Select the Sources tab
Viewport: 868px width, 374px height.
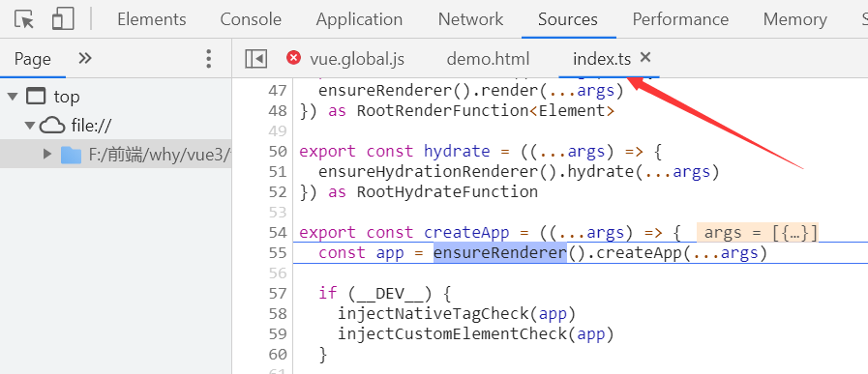coord(568,19)
